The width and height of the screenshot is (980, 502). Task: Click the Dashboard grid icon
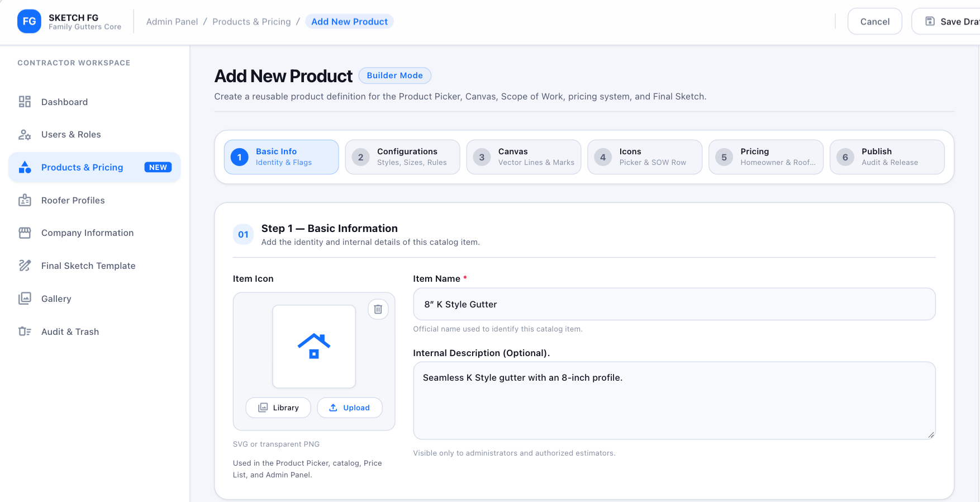tap(25, 102)
